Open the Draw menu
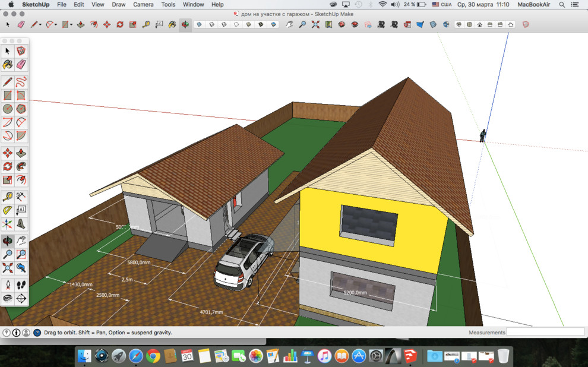 click(119, 4)
